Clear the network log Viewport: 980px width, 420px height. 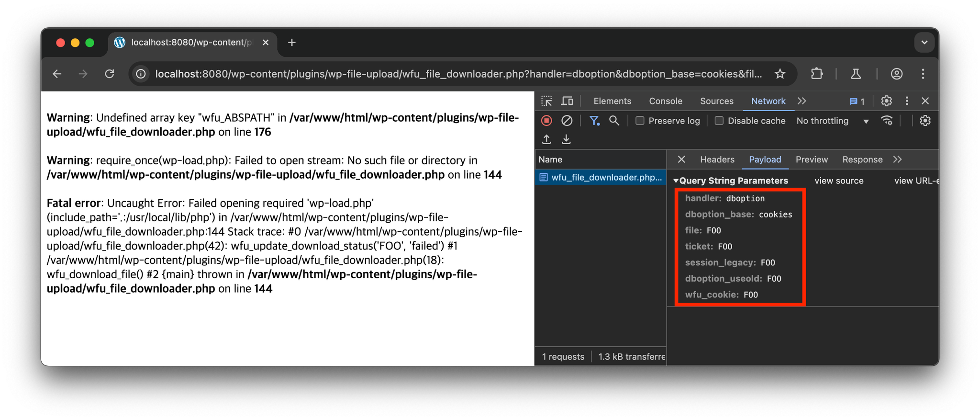567,121
